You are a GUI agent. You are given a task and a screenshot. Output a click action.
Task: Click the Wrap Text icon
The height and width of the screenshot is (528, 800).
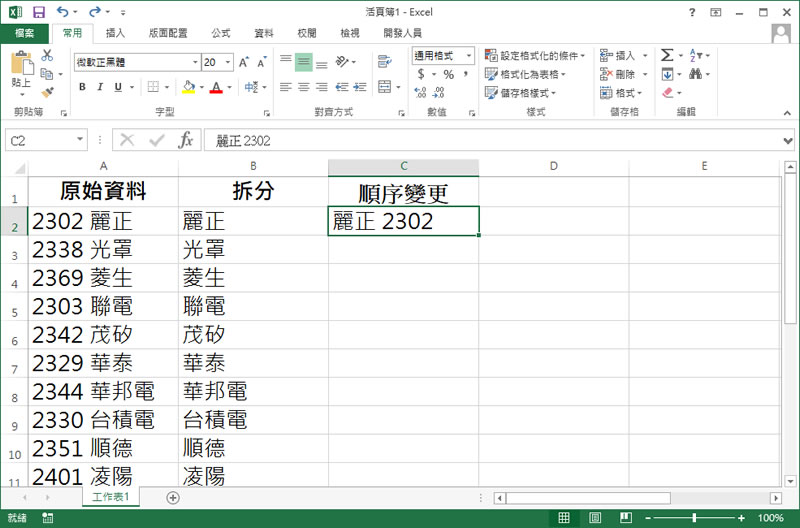click(384, 62)
